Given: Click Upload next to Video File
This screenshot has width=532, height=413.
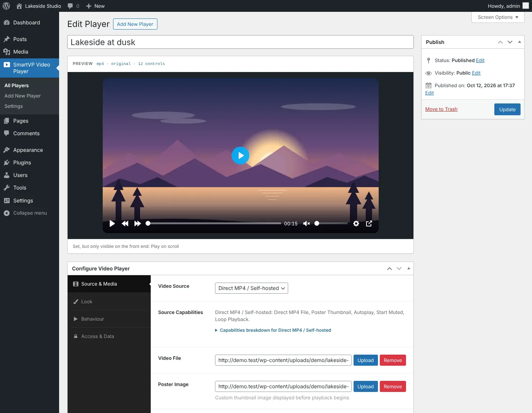Looking at the screenshot, I should (x=366, y=360).
